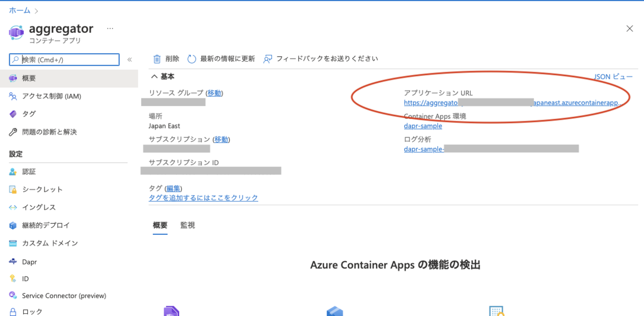
Task: Click the trash can delete icon
Action: click(157, 59)
